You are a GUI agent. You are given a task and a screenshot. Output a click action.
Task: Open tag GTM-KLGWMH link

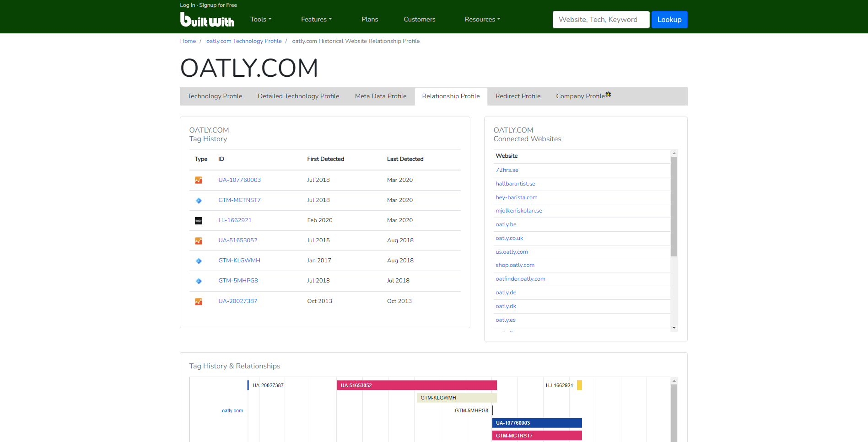239,261
